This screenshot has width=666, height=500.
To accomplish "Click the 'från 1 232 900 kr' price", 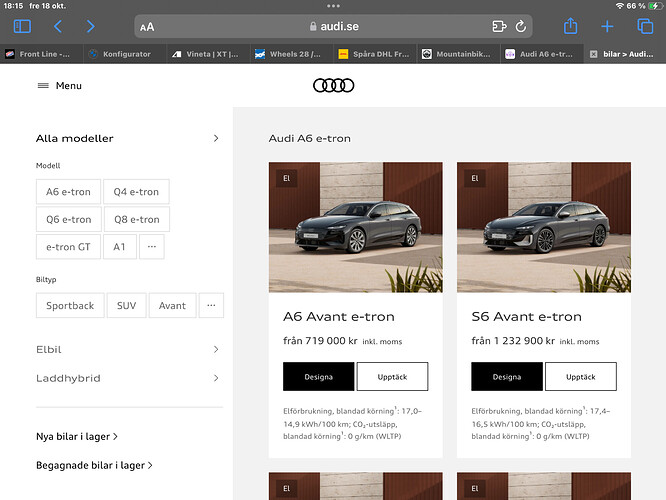I will pos(513,341).
